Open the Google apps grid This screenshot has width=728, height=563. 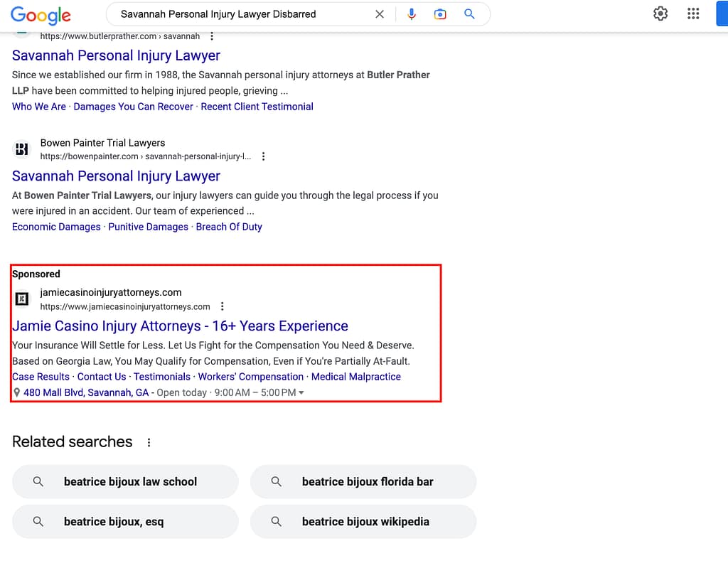point(693,14)
